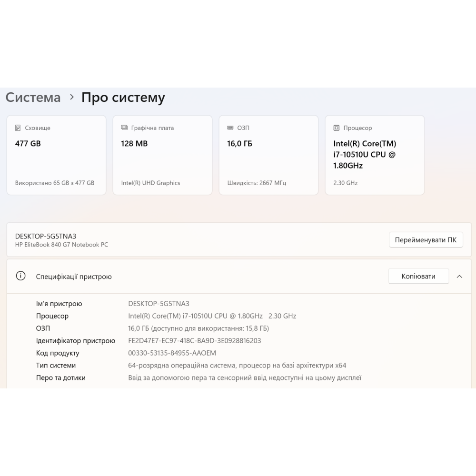
Task: Collapse the Специфікації пристрою section using chevron
Action: (459, 277)
